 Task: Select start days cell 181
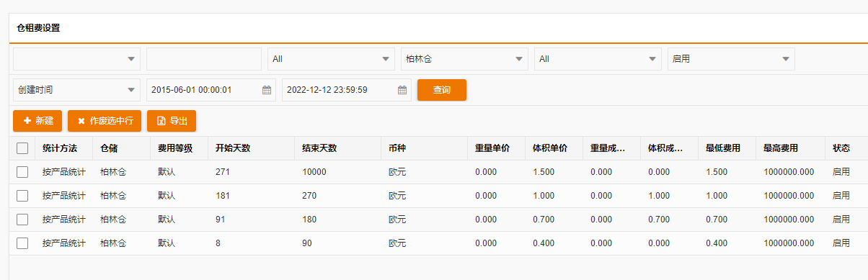coord(252,196)
